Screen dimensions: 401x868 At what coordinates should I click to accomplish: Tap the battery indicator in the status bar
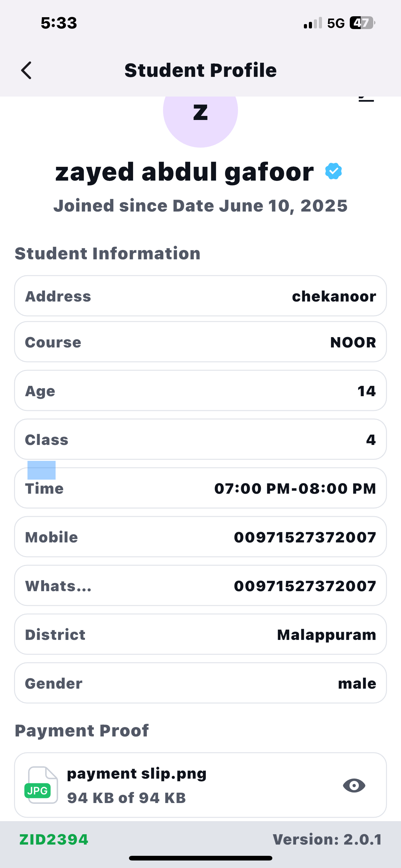(x=362, y=23)
